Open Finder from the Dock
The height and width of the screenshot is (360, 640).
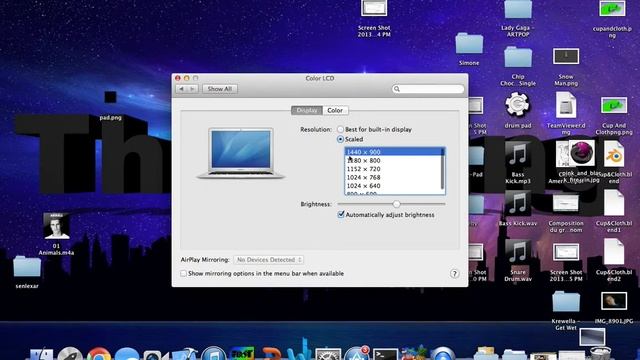point(41,354)
